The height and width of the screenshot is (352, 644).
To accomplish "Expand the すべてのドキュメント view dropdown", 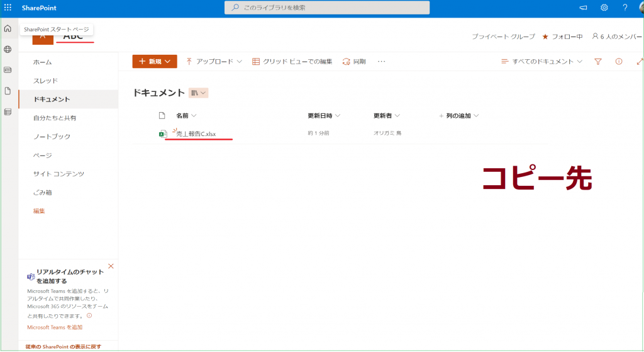I will click(541, 62).
